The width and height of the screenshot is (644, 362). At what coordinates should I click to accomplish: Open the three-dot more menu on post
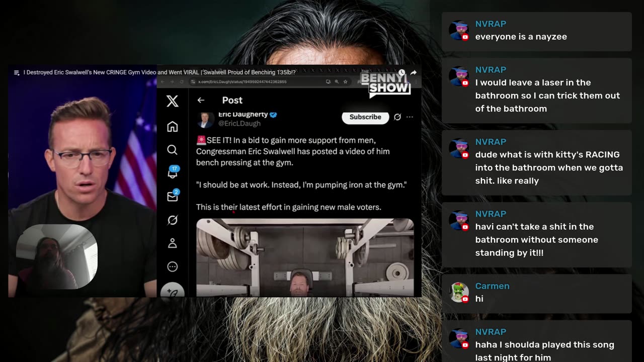point(410,117)
